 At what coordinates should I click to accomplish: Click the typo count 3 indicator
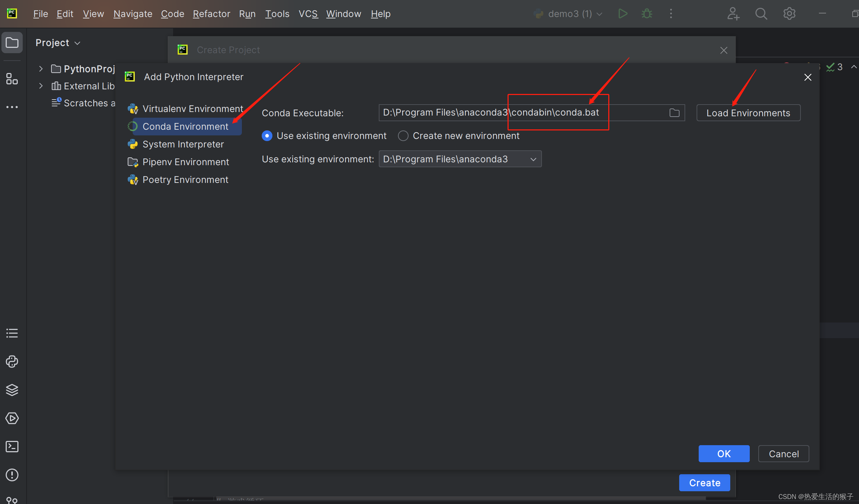coord(835,67)
